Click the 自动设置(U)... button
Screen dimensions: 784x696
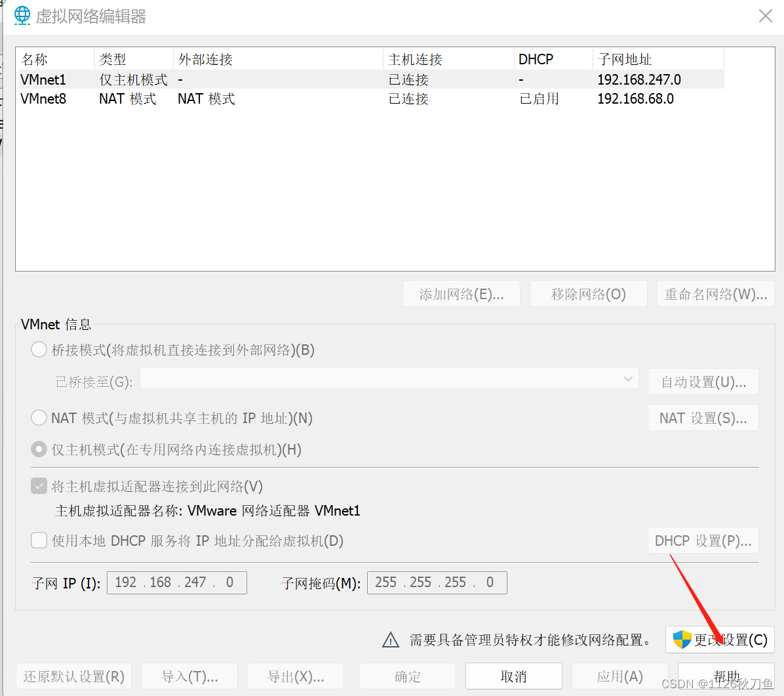[x=703, y=382]
